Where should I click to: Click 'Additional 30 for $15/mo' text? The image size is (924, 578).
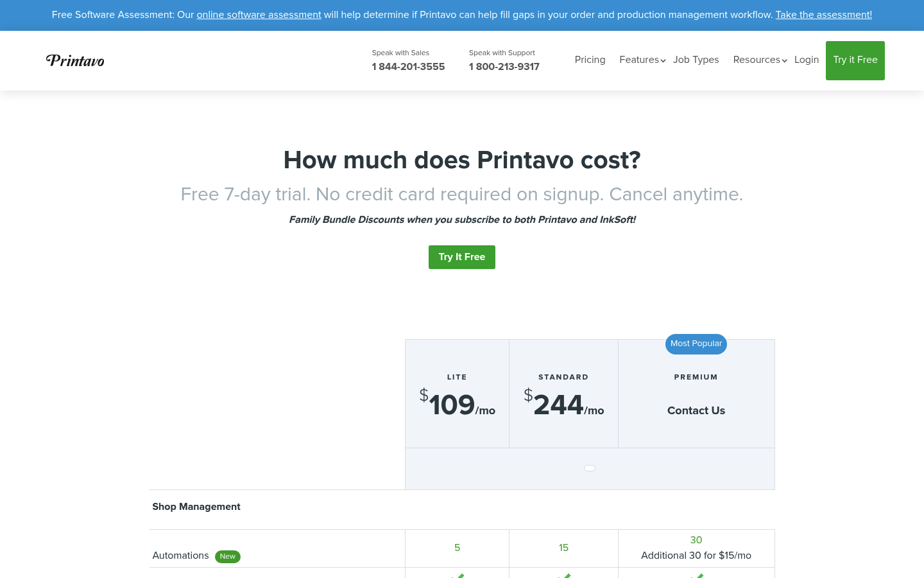pyautogui.click(x=696, y=556)
